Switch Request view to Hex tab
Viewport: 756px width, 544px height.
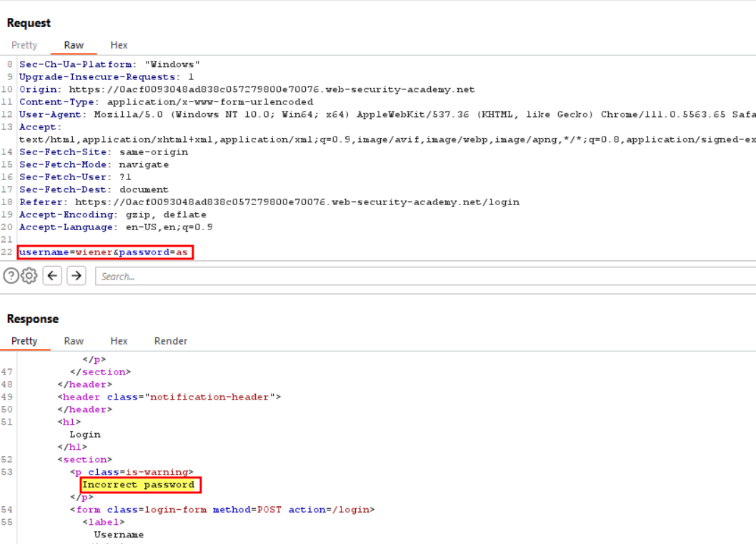pyautogui.click(x=119, y=45)
